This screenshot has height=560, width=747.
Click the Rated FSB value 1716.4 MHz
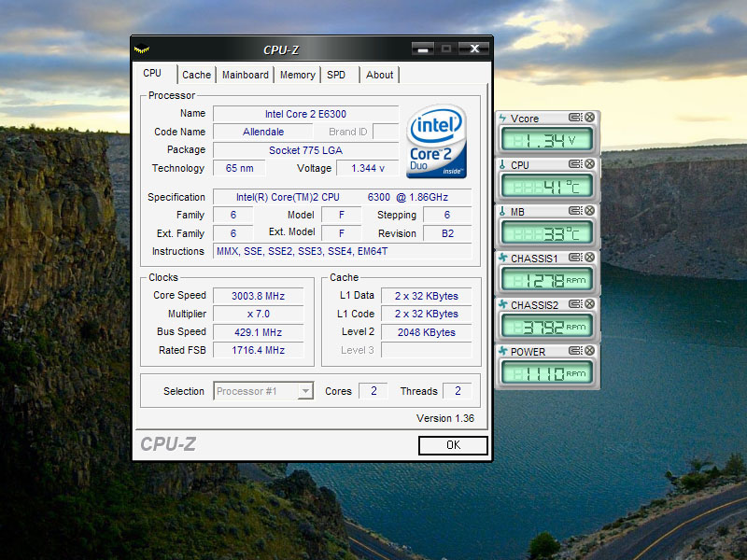coord(259,350)
